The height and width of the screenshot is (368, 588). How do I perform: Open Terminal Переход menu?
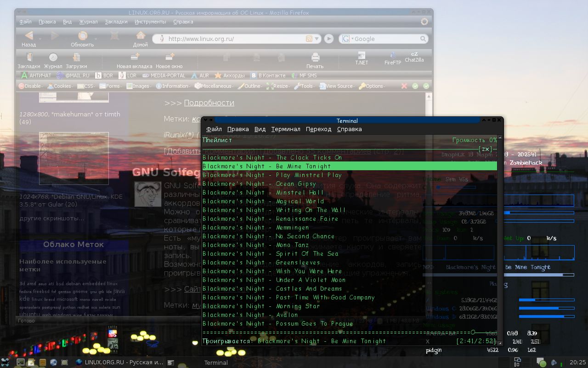point(318,129)
